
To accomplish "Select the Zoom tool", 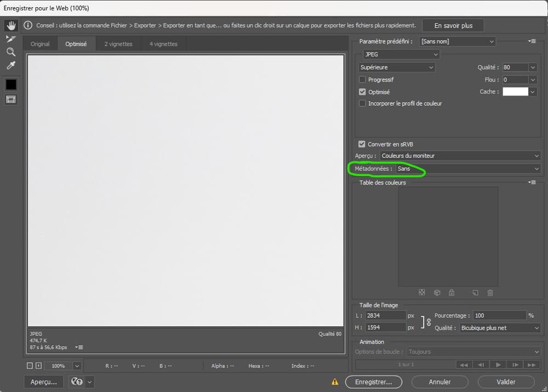I will (11, 52).
